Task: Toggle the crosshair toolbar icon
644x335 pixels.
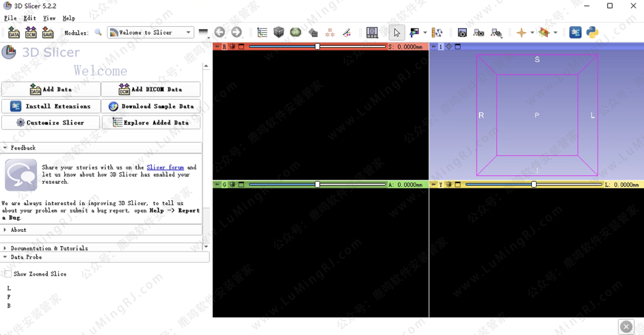Action: [x=521, y=32]
